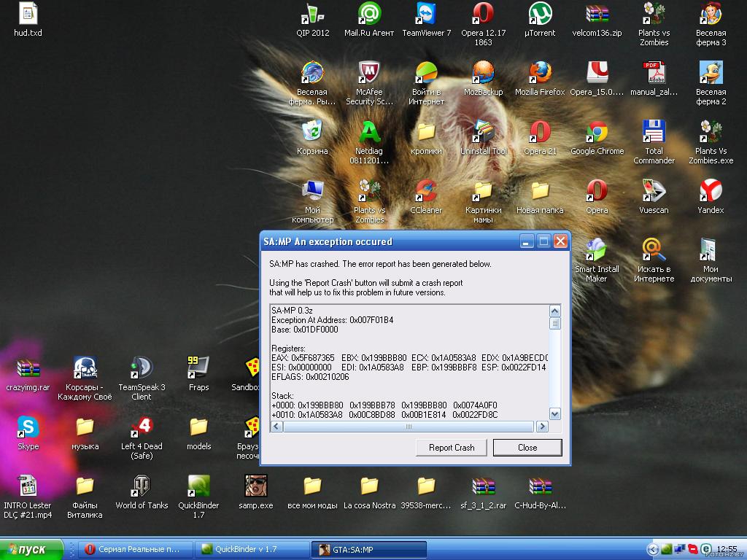Click the taskbar clock showing 12:55

tap(727, 549)
